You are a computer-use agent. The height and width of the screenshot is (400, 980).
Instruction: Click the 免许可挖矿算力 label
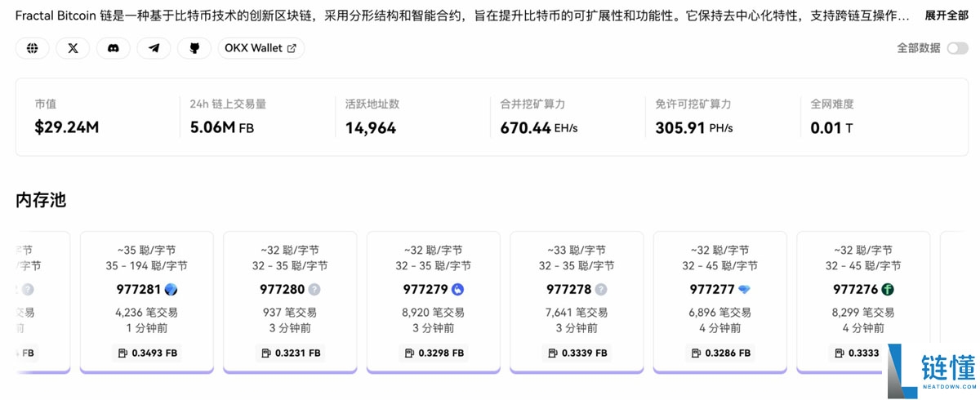click(x=693, y=104)
